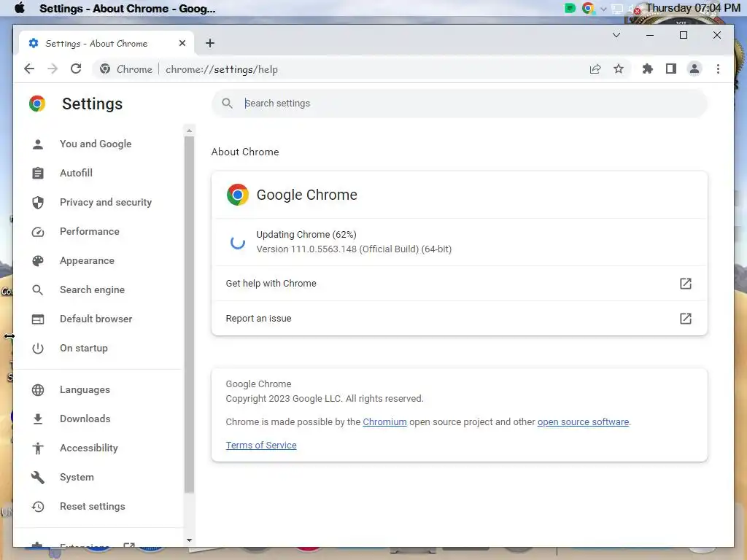Viewport: 747px width, 560px height.
Task: Select On startup in sidebar
Action: pyautogui.click(x=84, y=349)
